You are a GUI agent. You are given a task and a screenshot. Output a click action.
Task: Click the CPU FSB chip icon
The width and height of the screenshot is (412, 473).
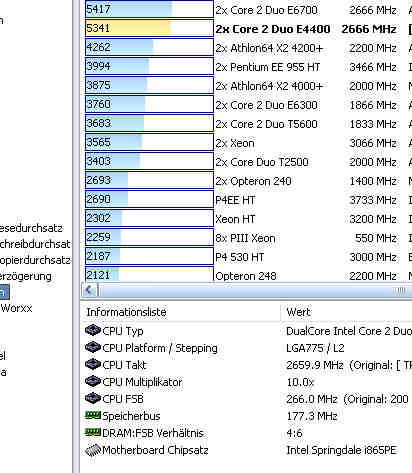coord(93,398)
